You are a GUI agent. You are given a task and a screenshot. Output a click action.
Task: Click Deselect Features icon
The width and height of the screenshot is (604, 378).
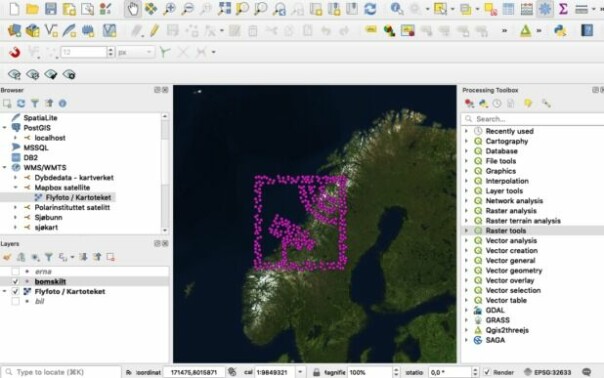point(491,8)
